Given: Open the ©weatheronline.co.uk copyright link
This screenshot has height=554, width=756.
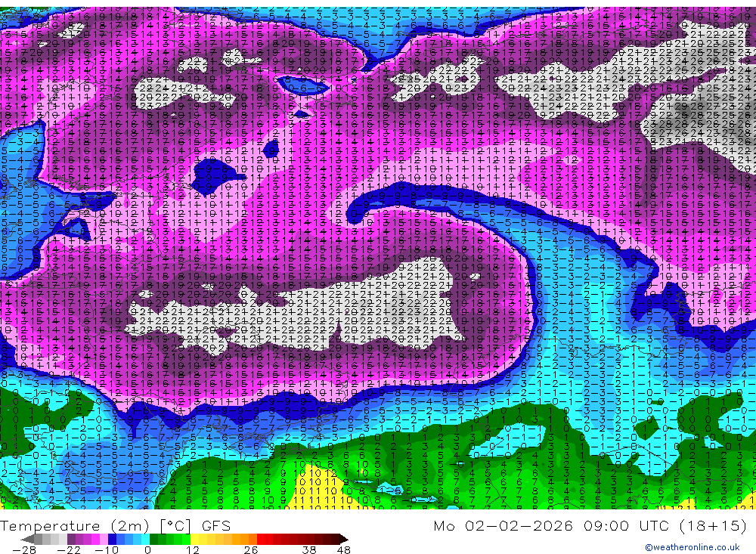Looking at the screenshot, I should [692, 546].
